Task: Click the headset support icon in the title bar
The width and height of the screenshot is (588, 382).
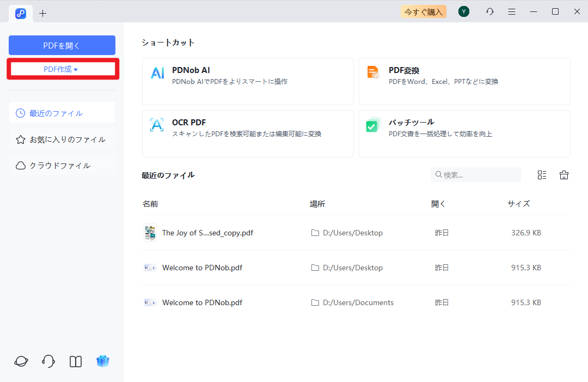Action: pos(489,11)
